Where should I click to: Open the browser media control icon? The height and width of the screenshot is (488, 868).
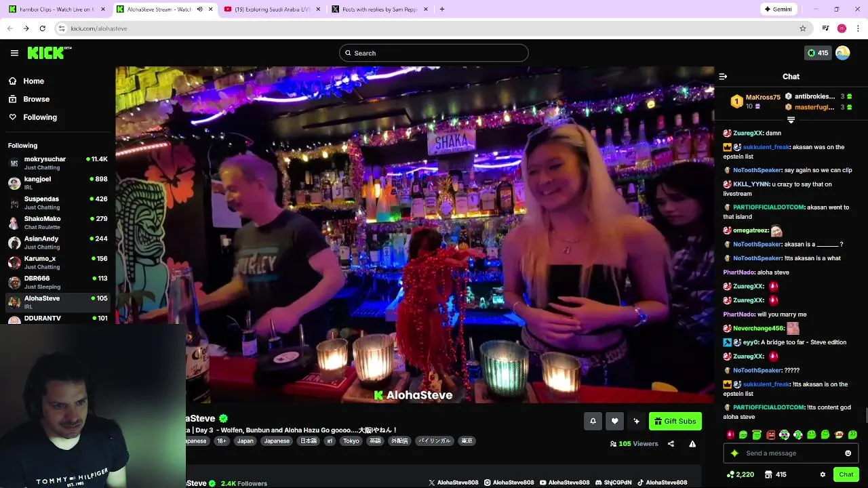[825, 28]
